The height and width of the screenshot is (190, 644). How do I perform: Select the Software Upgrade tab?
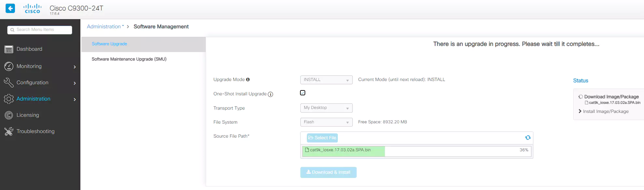(109, 44)
